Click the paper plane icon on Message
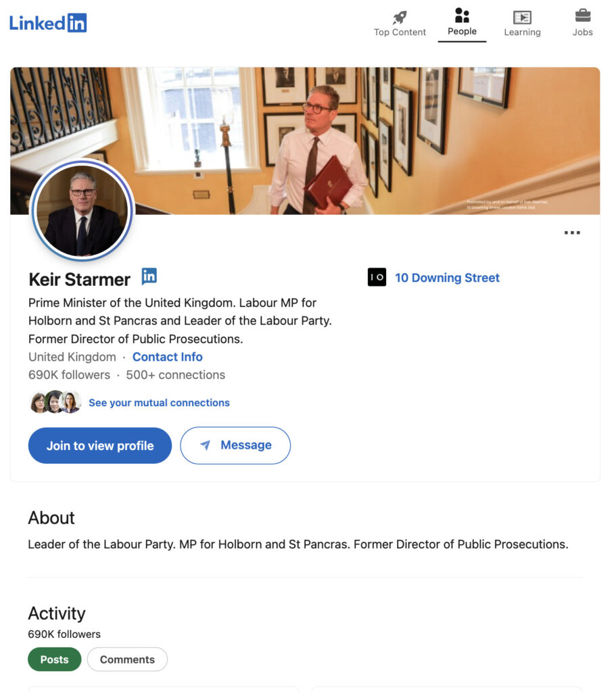 (206, 445)
